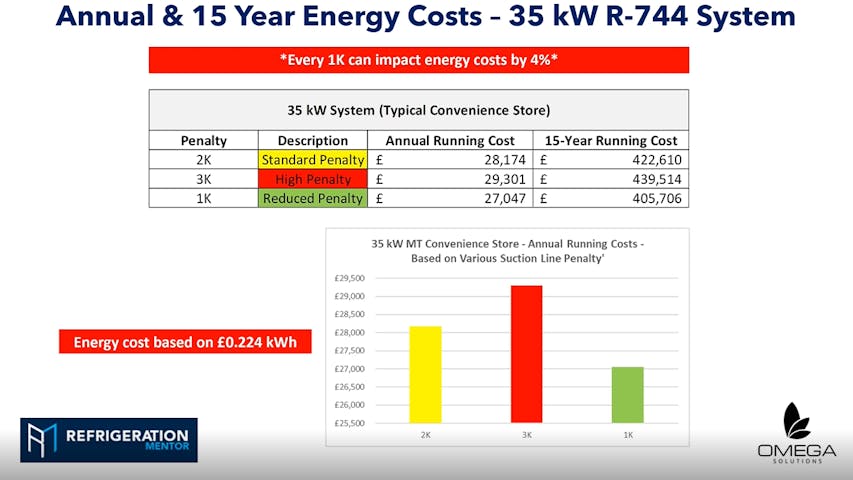This screenshot has height=480, width=853.
Task: Select the red 'Every 1K' warning banner
Action: pos(418,60)
